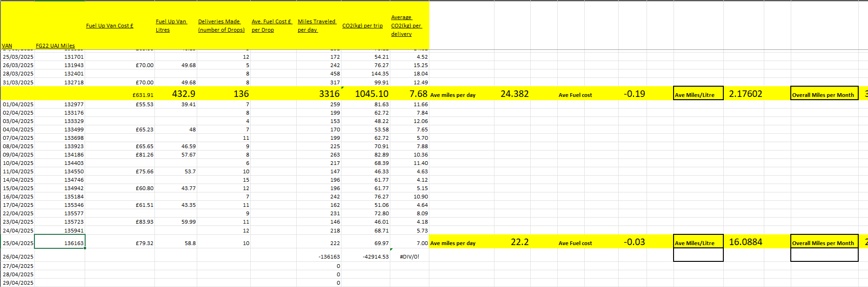Image resolution: width=868 pixels, height=287 pixels.
Task: Click the £631.91 fuel cost total
Action: (x=143, y=95)
